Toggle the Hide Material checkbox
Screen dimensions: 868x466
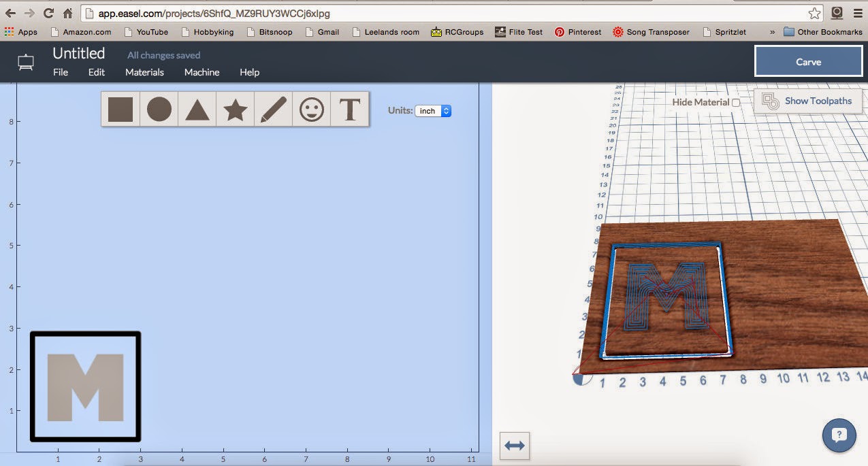point(737,101)
